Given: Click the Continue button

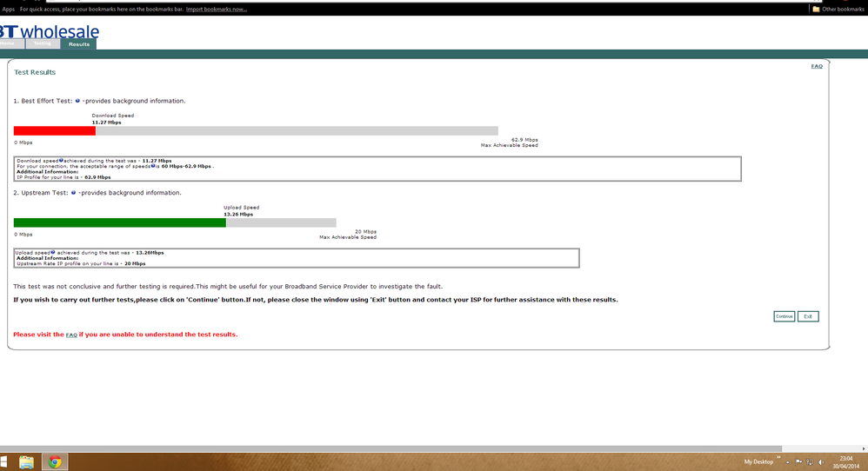Looking at the screenshot, I should tap(784, 316).
